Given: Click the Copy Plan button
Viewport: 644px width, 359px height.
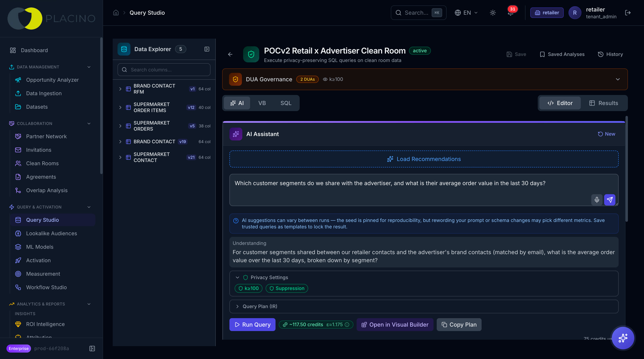Looking at the screenshot, I should pyautogui.click(x=459, y=325).
